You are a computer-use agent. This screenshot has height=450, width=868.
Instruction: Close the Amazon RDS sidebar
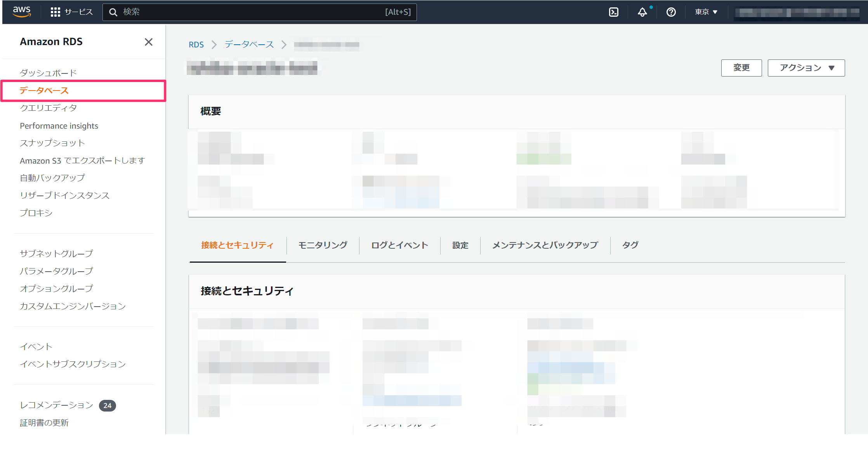[x=148, y=42]
